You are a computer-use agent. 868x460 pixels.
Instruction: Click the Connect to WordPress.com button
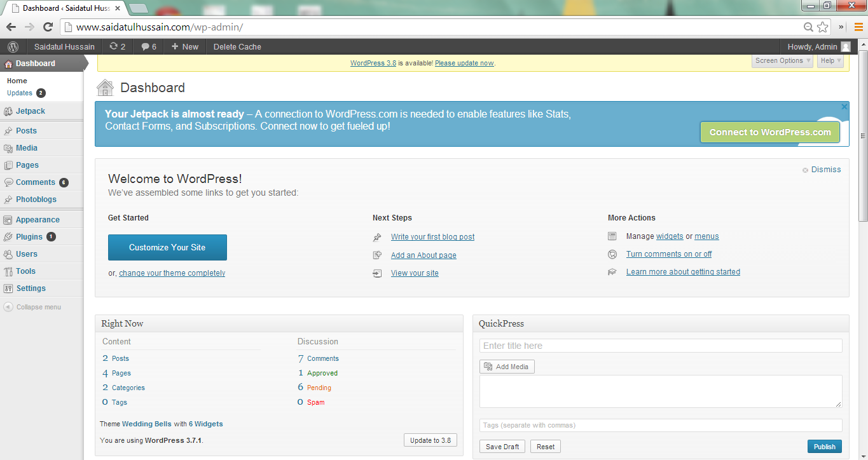click(x=770, y=132)
